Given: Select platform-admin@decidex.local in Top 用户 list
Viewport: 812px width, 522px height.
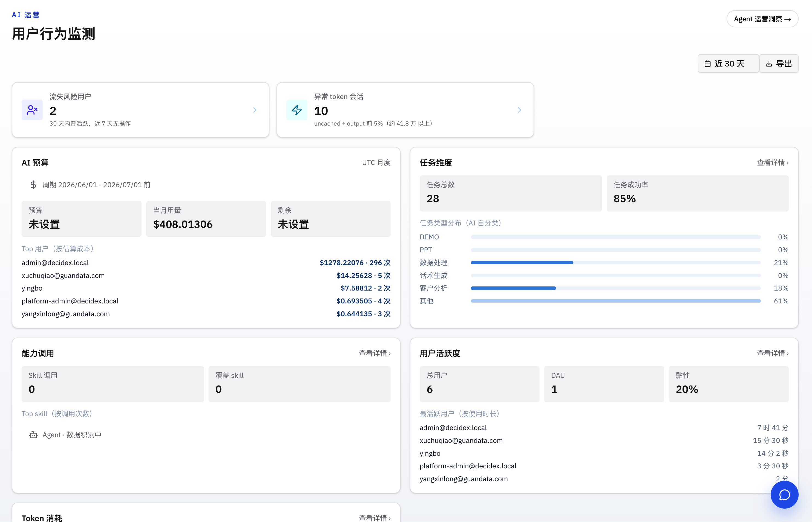Looking at the screenshot, I should pos(70,301).
